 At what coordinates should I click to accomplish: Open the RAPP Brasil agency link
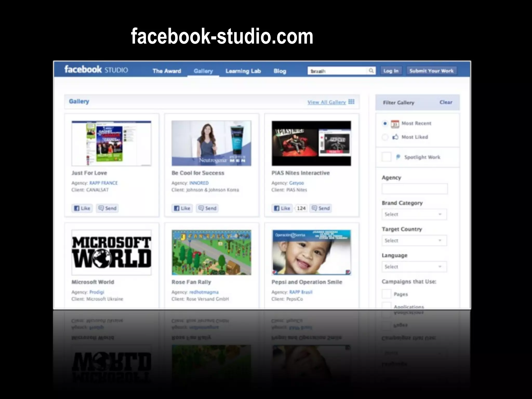point(301,292)
